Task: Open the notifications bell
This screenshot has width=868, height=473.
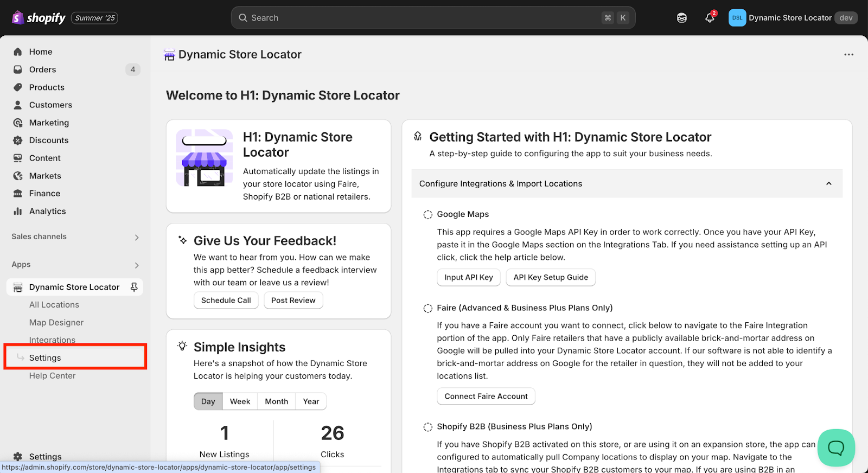Action: point(710,18)
